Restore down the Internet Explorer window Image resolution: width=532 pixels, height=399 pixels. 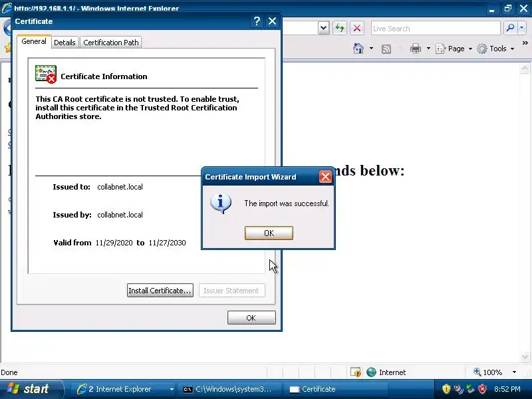coord(507,8)
